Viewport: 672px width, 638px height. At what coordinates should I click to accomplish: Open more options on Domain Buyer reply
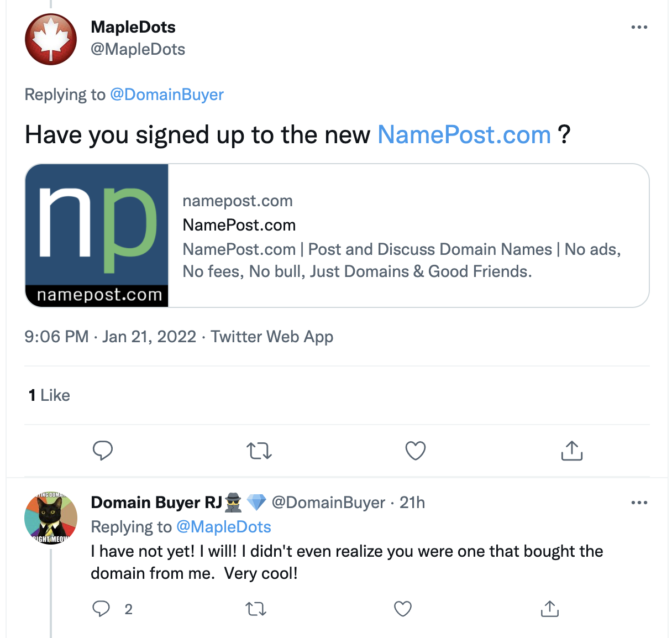[x=639, y=503]
